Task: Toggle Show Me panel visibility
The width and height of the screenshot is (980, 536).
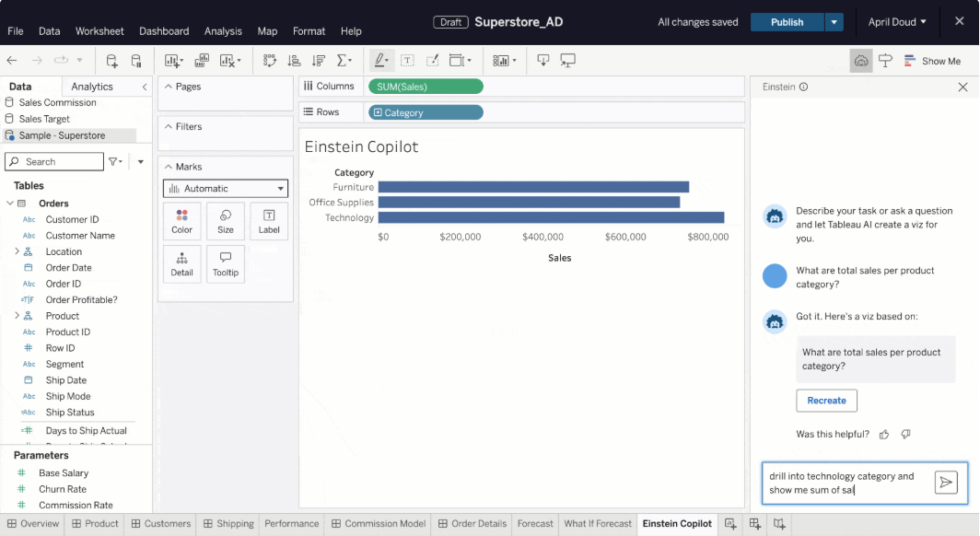Action: (933, 60)
